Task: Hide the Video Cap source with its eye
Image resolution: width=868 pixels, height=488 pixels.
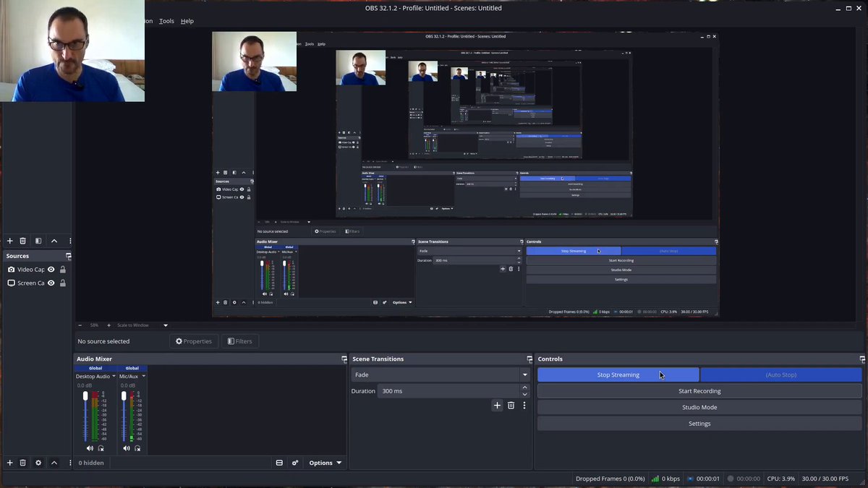Action: click(51, 270)
